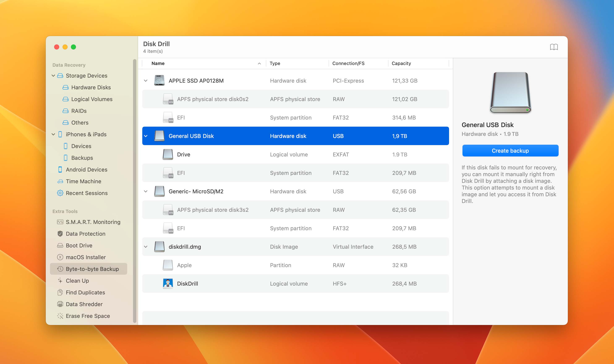Click the sidebar vertical scrollbar

(x=135, y=191)
